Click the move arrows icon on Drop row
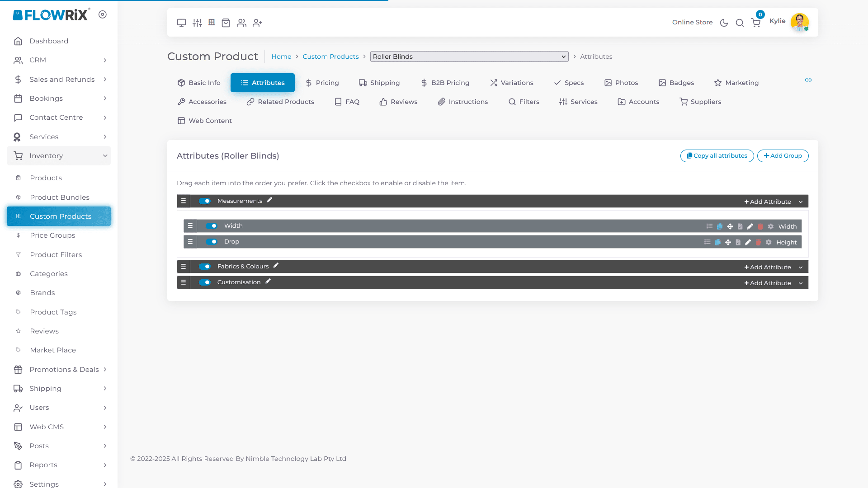This screenshot has height=488, width=868. (x=728, y=242)
